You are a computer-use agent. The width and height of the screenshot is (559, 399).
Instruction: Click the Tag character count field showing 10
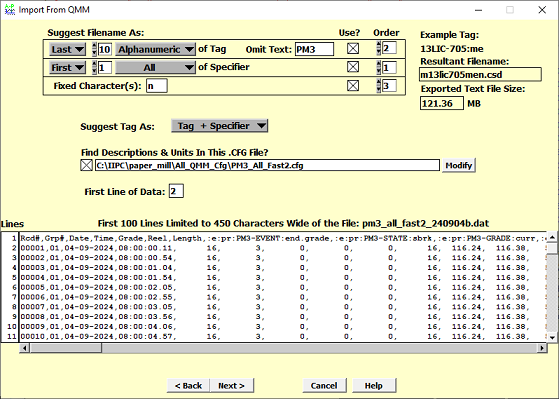pos(104,49)
